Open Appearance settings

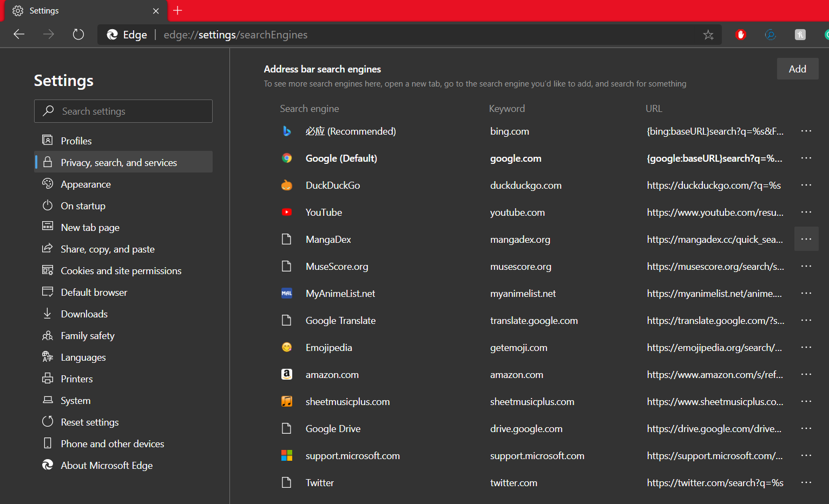(123, 184)
